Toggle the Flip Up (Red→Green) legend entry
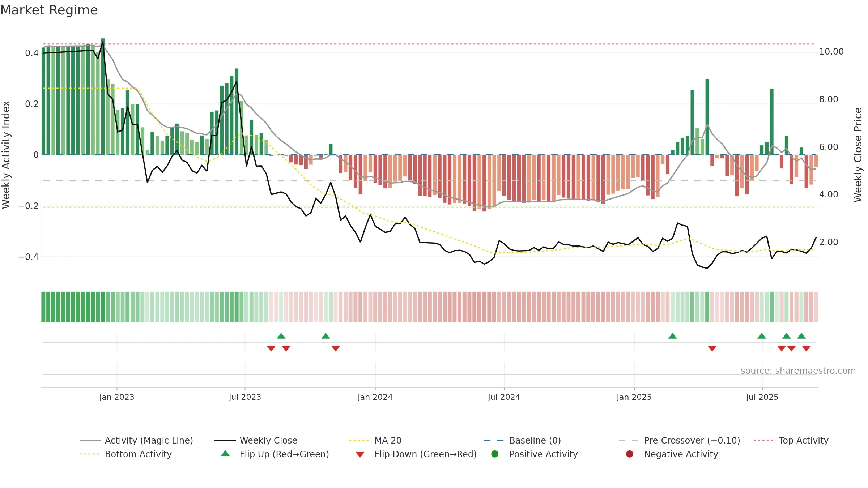Image resolution: width=868 pixels, height=488 pixels. [x=275, y=454]
